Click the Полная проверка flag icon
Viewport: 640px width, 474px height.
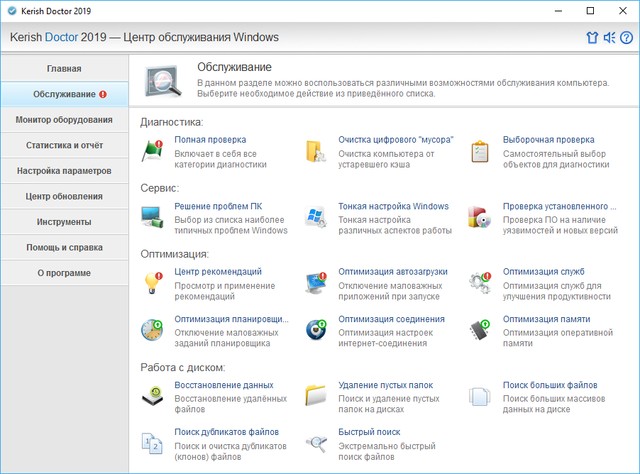153,151
